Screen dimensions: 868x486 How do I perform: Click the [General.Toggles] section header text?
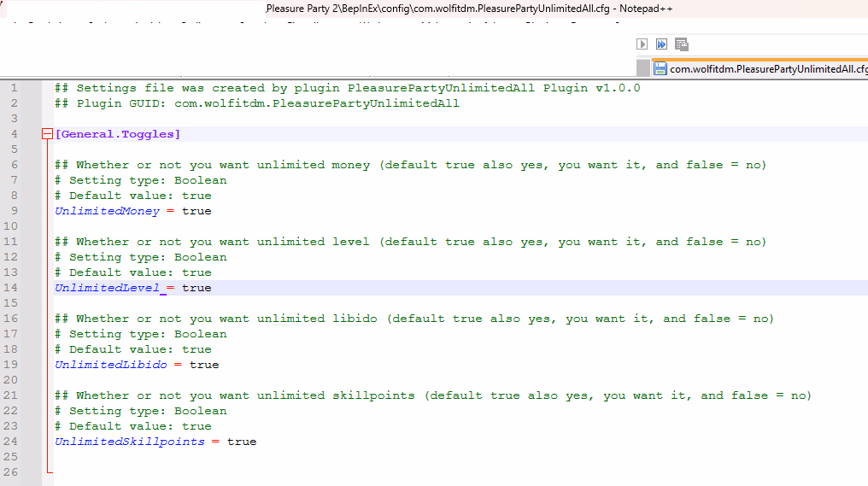click(118, 134)
